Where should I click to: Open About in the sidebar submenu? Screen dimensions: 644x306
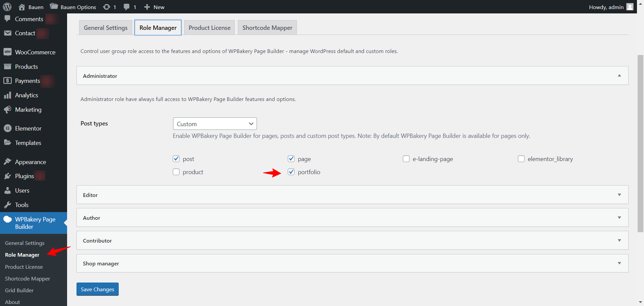coord(12,302)
